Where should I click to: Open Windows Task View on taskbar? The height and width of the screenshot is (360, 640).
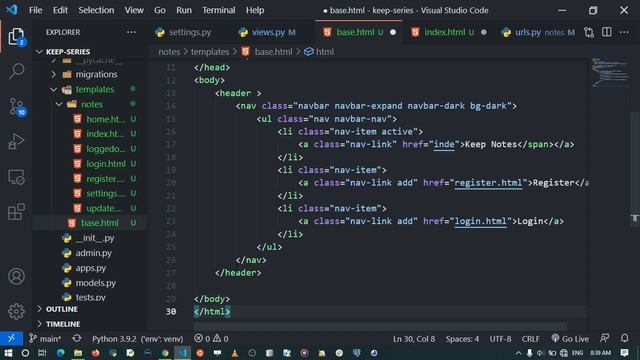(x=42, y=353)
